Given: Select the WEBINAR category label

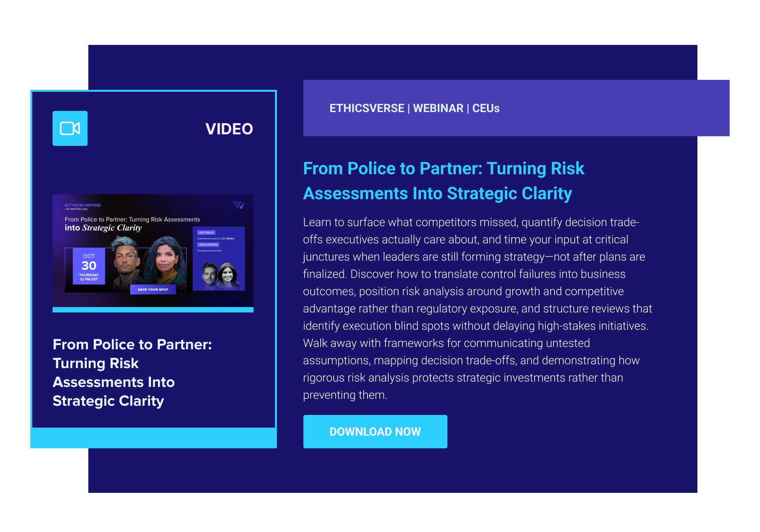Looking at the screenshot, I should [438, 108].
